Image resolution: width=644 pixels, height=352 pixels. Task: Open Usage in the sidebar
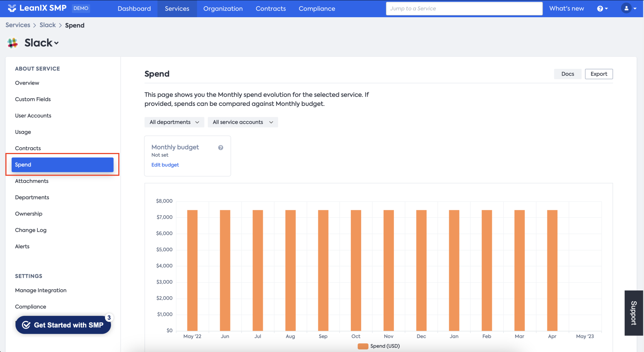(x=23, y=132)
